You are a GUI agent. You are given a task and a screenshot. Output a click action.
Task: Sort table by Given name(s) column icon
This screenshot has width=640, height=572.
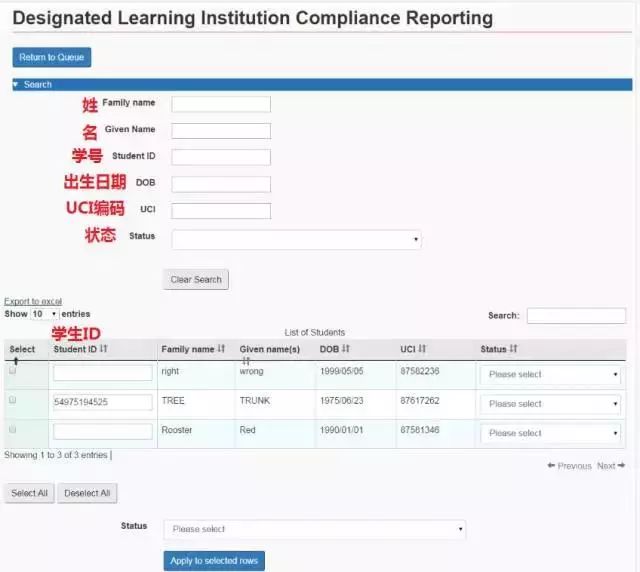pyautogui.click(x=246, y=359)
